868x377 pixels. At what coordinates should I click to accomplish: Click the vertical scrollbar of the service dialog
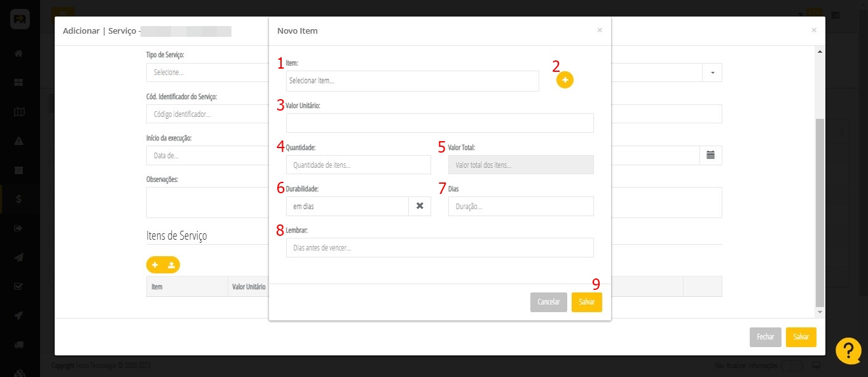coord(820,210)
